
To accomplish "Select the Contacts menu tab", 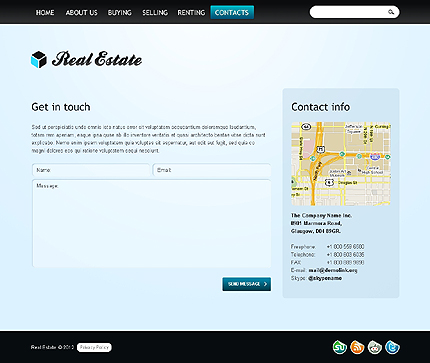I will [x=232, y=12].
